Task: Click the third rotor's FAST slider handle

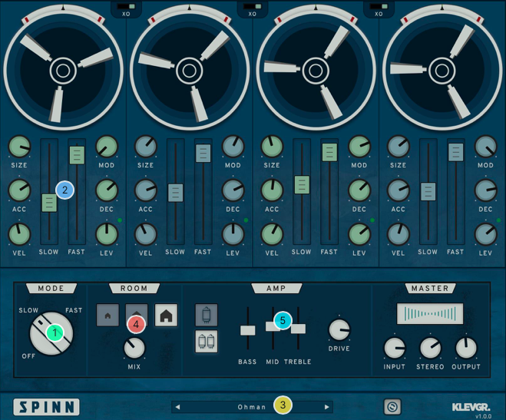Action: point(330,152)
